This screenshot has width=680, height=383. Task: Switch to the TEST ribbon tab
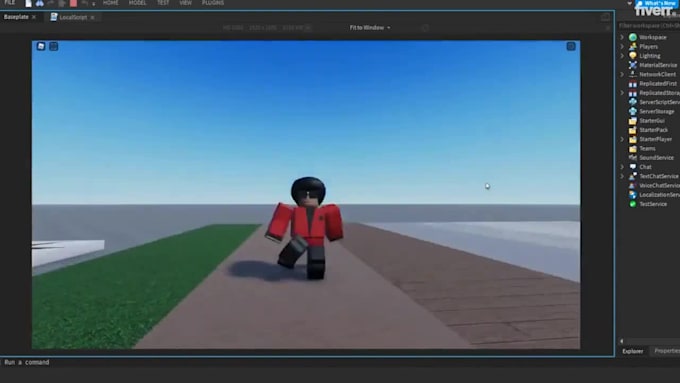click(x=163, y=3)
